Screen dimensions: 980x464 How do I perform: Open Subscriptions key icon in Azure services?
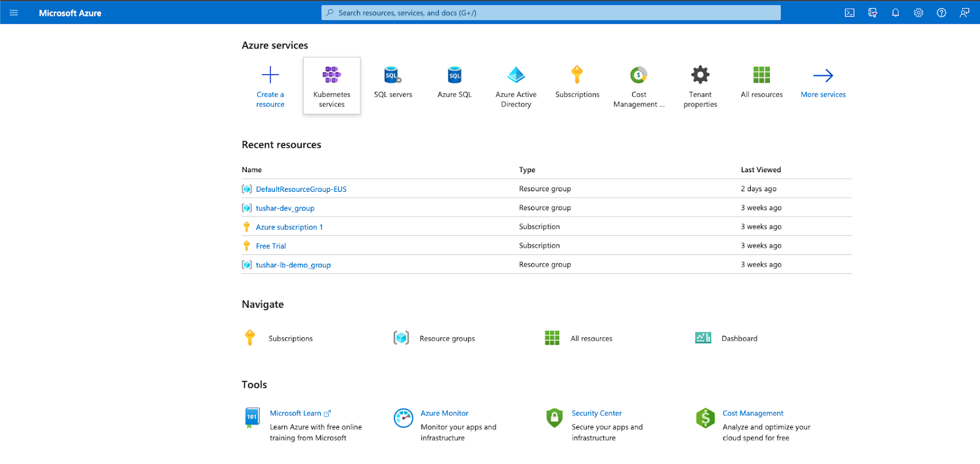pos(577,75)
